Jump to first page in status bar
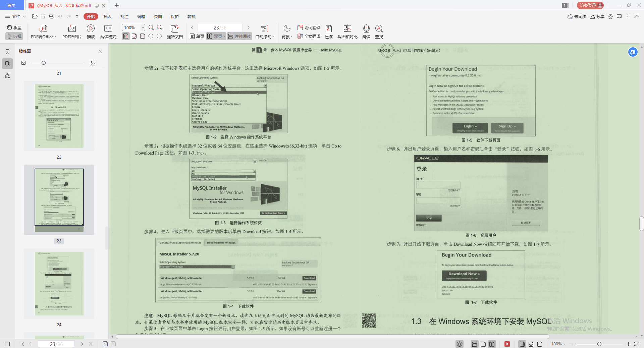The width and height of the screenshot is (644, 348). [22, 344]
